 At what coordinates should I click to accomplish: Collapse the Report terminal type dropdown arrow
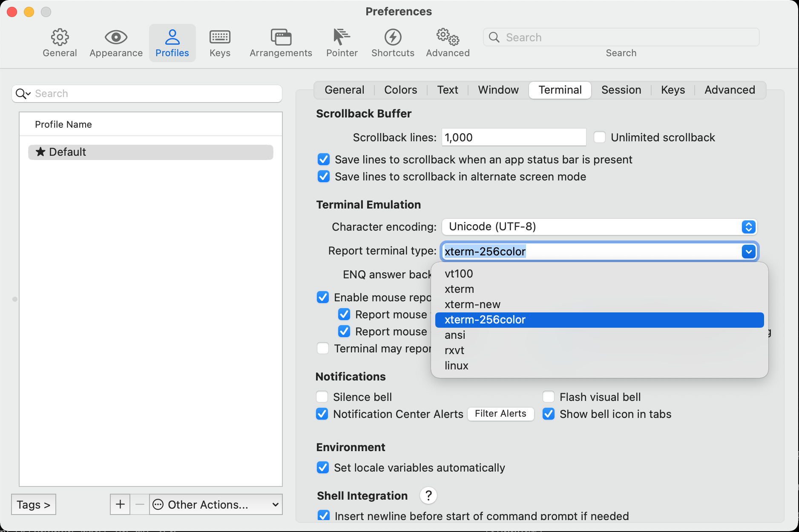[748, 251]
